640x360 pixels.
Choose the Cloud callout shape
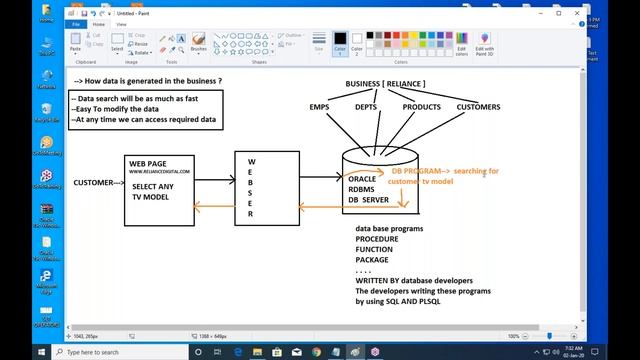click(x=265, y=52)
